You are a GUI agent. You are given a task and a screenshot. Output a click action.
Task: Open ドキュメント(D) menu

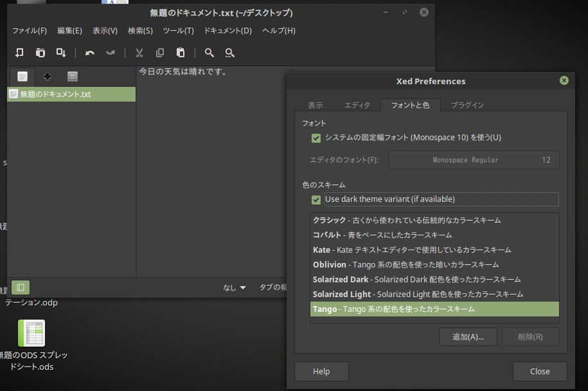228,31
